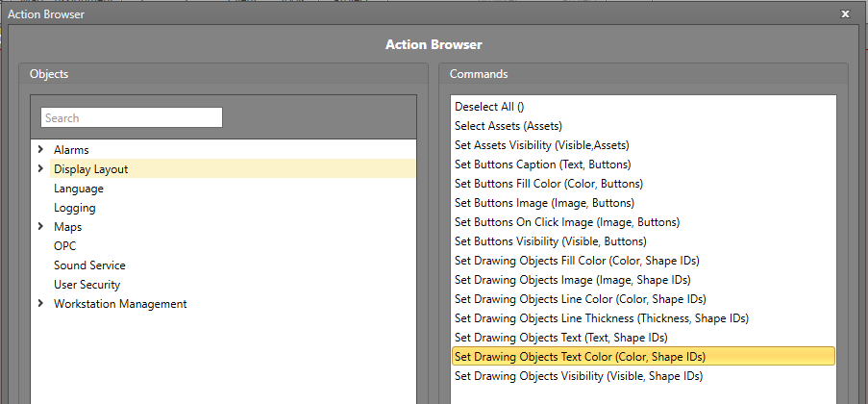Click the Search input field
The image size is (868, 404).
pos(132,118)
